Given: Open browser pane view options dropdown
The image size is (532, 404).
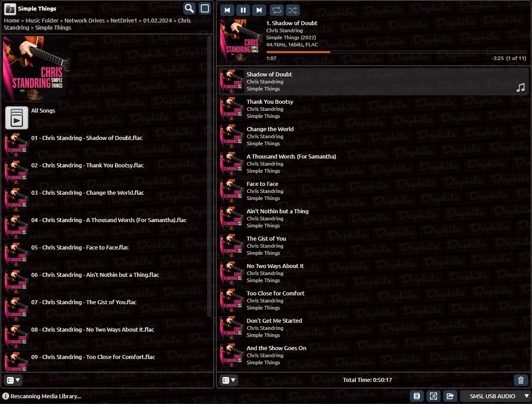Looking at the screenshot, I should pos(13,380).
